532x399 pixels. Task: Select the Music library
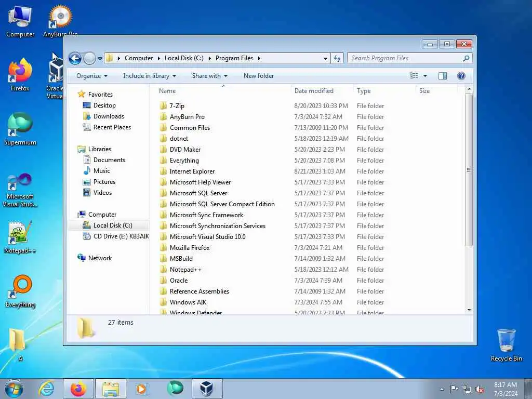point(101,170)
